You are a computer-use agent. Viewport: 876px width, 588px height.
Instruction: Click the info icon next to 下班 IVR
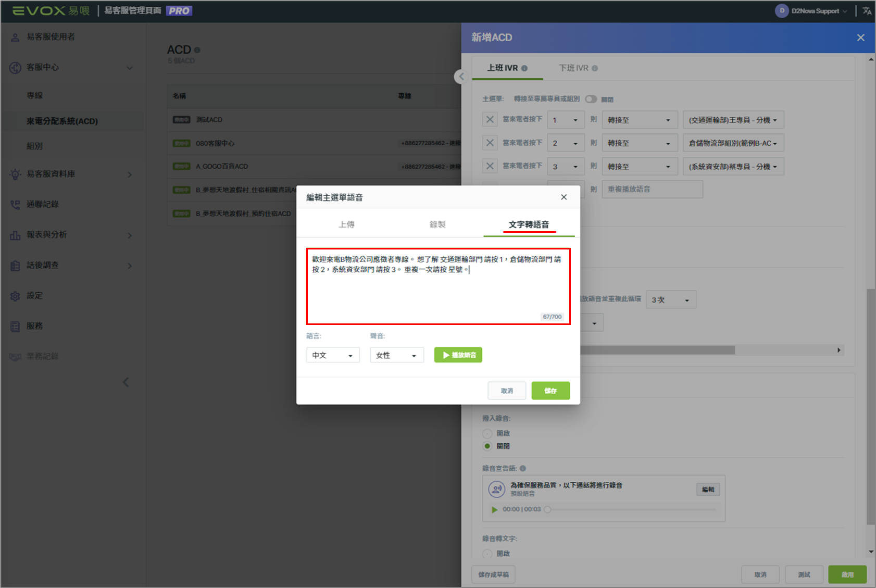coord(595,68)
